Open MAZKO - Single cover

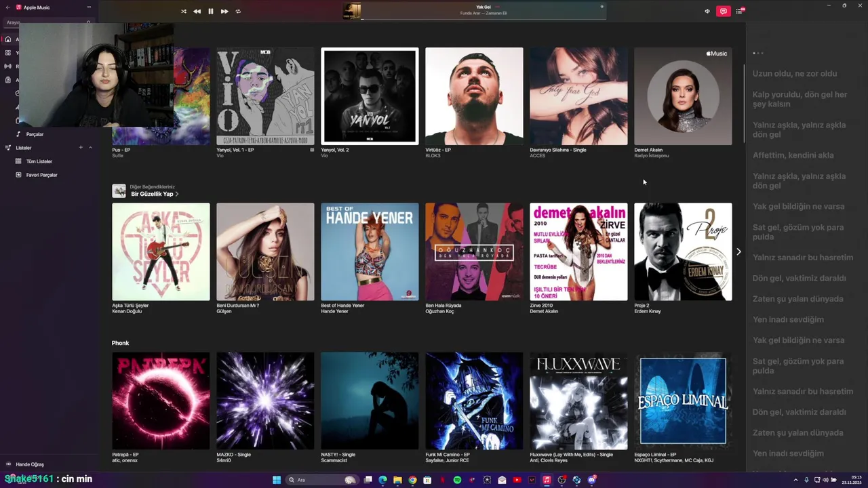(x=265, y=401)
